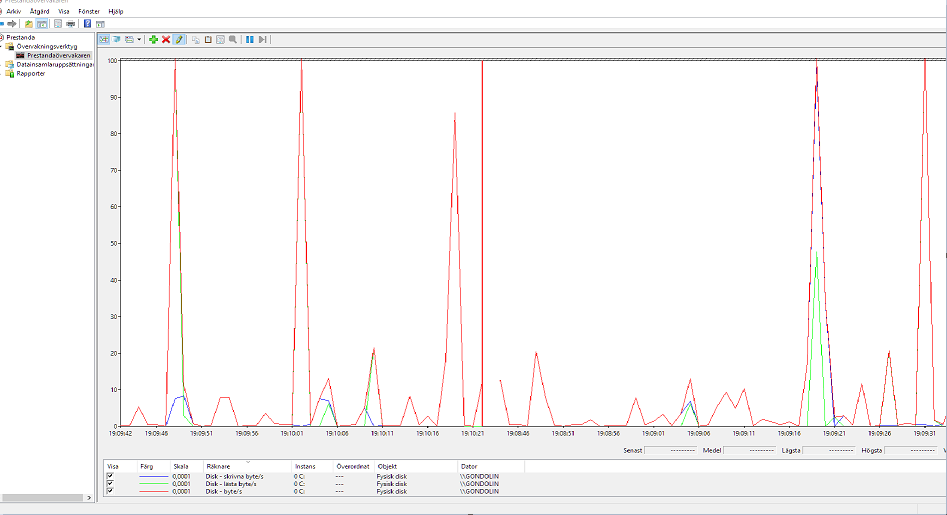947x515 pixels.
Task: Click the tree pane horizontal scrollbar right arrow
Action: [89, 498]
